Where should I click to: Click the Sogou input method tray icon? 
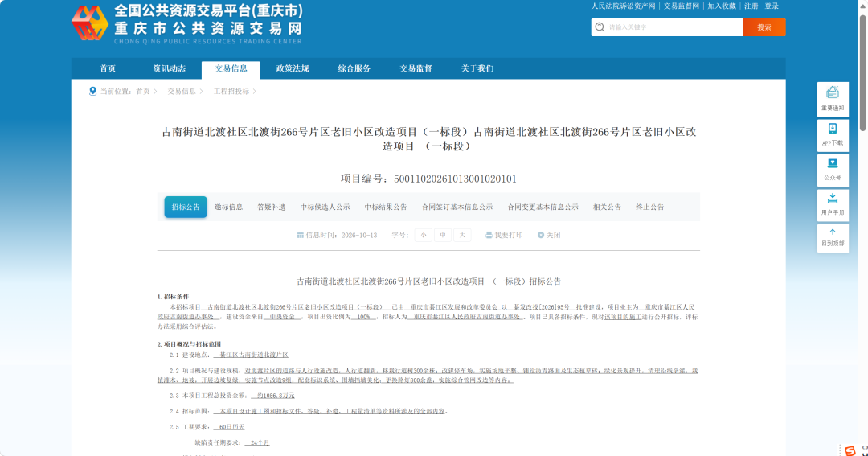point(850,451)
